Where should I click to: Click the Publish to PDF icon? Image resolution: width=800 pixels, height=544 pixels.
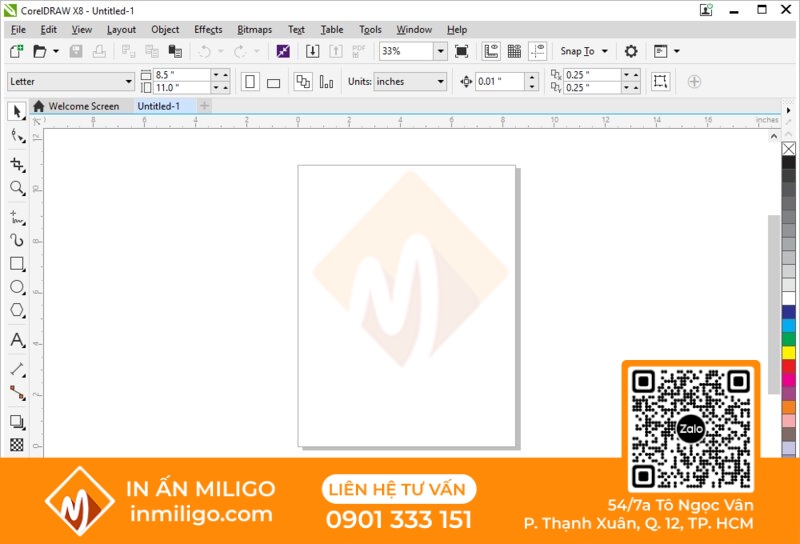[x=359, y=51]
